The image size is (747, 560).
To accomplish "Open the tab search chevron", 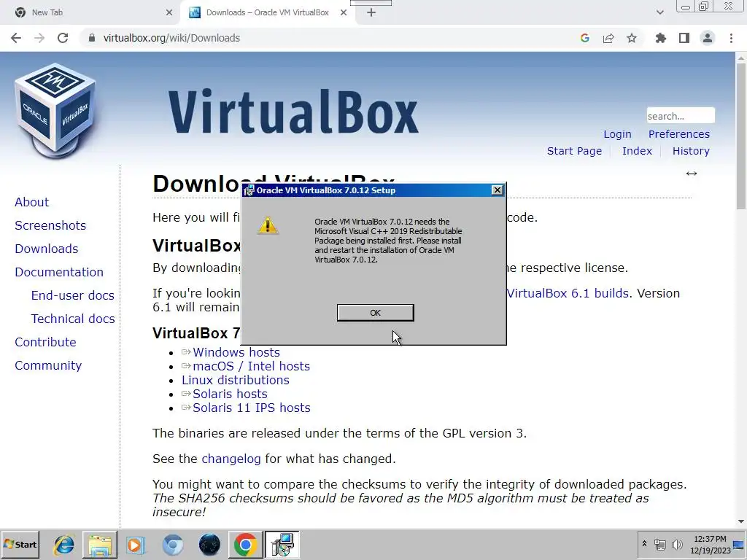I will 659,12.
